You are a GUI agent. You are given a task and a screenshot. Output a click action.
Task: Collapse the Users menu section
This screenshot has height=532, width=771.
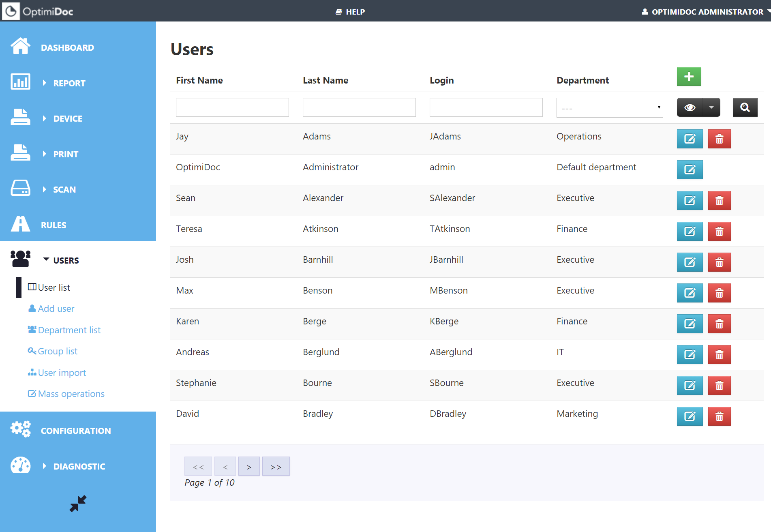click(66, 260)
